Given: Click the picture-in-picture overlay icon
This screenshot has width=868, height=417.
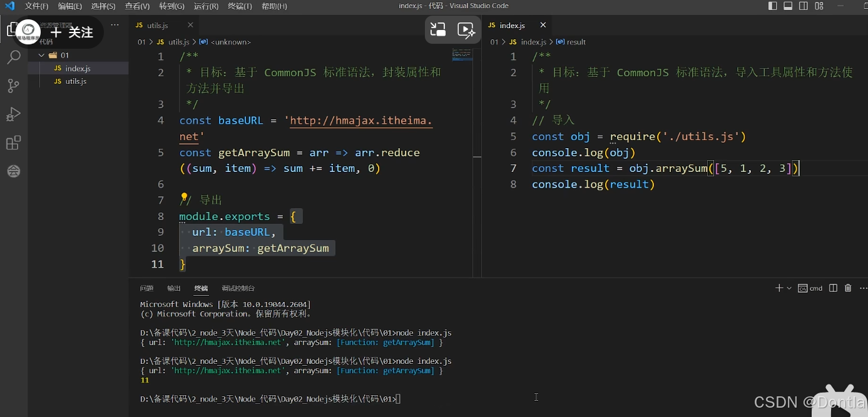Looking at the screenshot, I should [438, 29].
